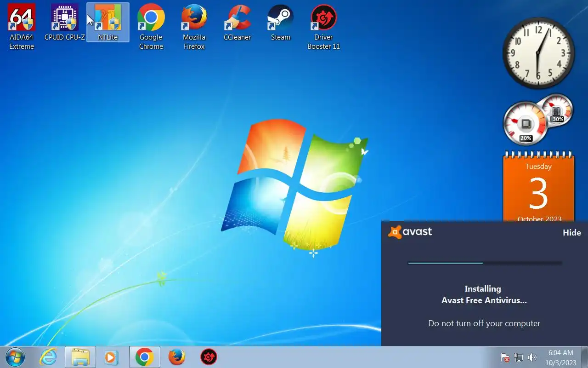This screenshot has width=588, height=368.
Task: Open Windows Media Player taskbar icon
Action: (111, 357)
